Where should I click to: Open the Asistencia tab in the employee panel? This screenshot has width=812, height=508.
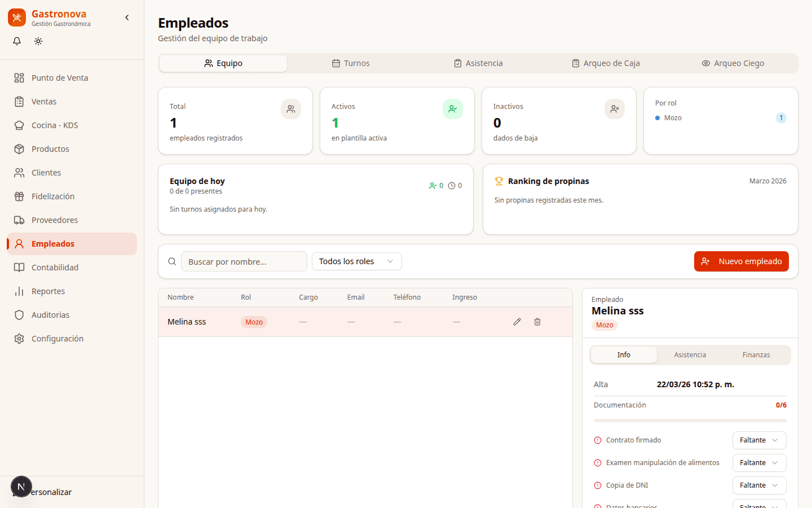(x=690, y=355)
